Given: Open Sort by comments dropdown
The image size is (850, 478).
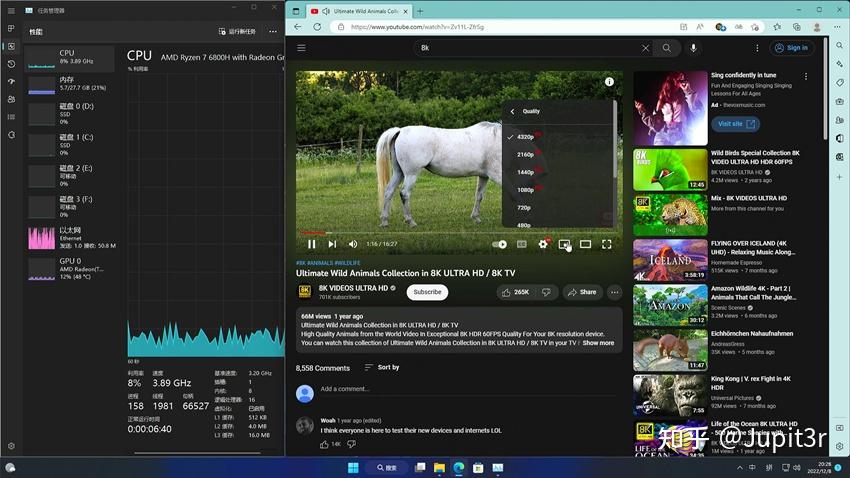Looking at the screenshot, I should [382, 367].
